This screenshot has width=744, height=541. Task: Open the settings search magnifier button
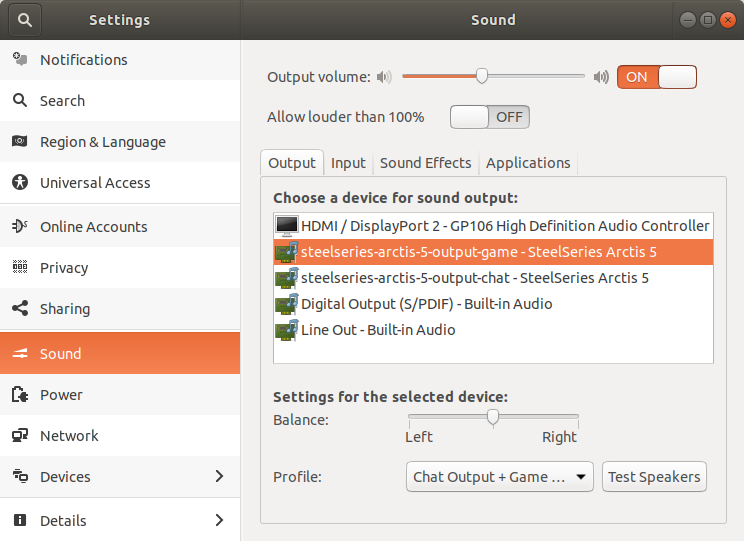(x=25, y=20)
